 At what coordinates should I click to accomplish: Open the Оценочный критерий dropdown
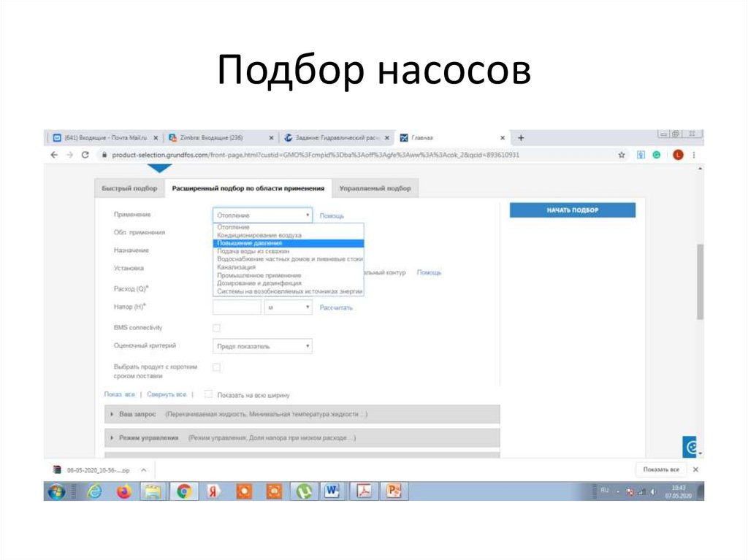(x=262, y=346)
